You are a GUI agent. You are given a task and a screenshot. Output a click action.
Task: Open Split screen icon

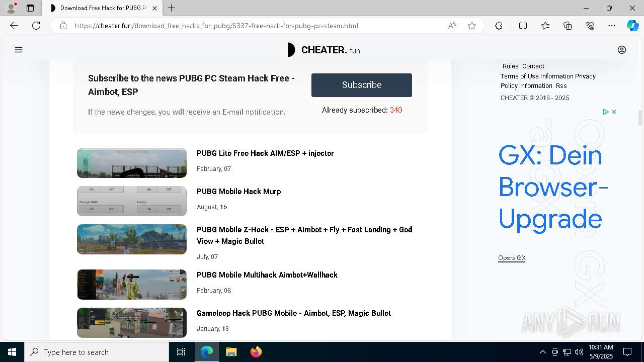coord(523,26)
